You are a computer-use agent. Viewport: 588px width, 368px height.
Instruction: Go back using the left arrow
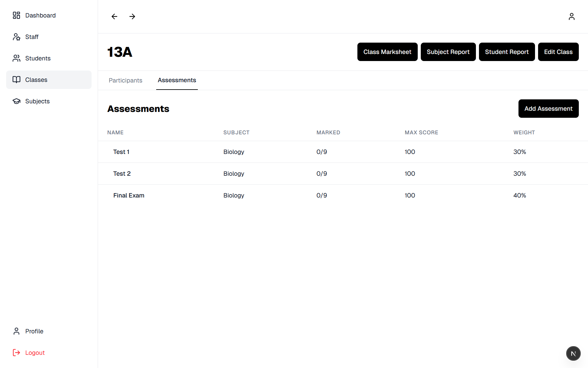[x=115, y=17]
